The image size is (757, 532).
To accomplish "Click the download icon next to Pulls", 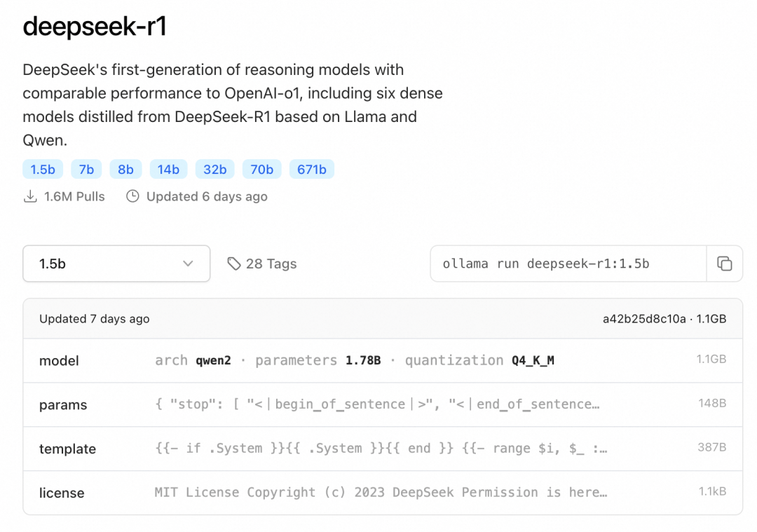I will pyautogui.click(x=30, y=197).
